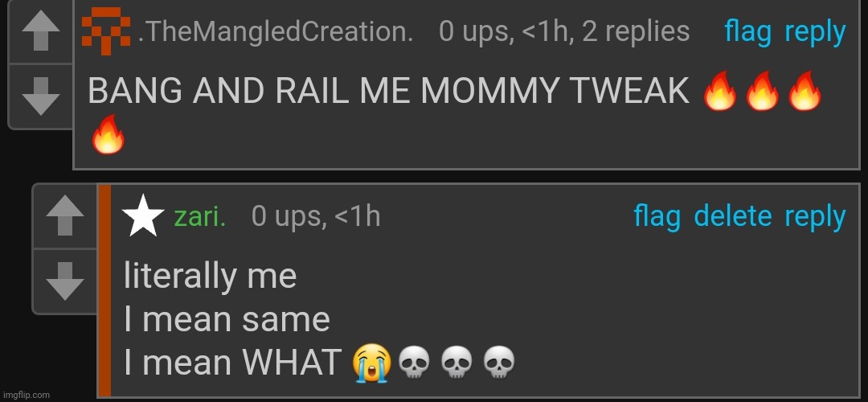The height and width of the screenshot is (402, 868).
Task: Open .TheMangledCreation. user profile link
Action: (x=275, y=32)
